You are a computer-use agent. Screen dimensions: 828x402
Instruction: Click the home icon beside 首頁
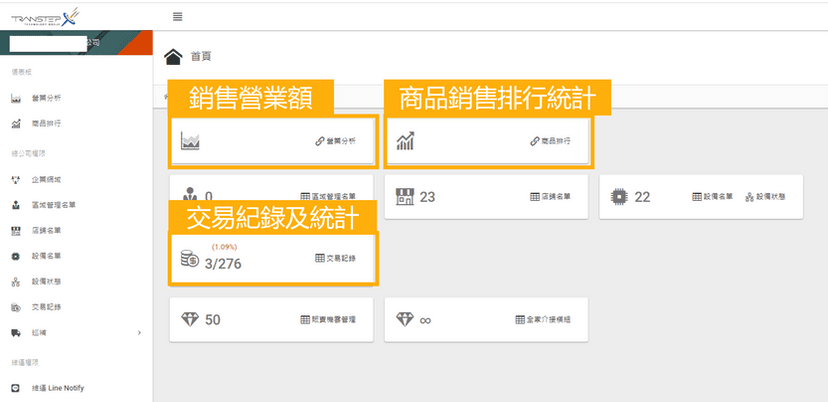pyautogui.click(x=174, y=56)
